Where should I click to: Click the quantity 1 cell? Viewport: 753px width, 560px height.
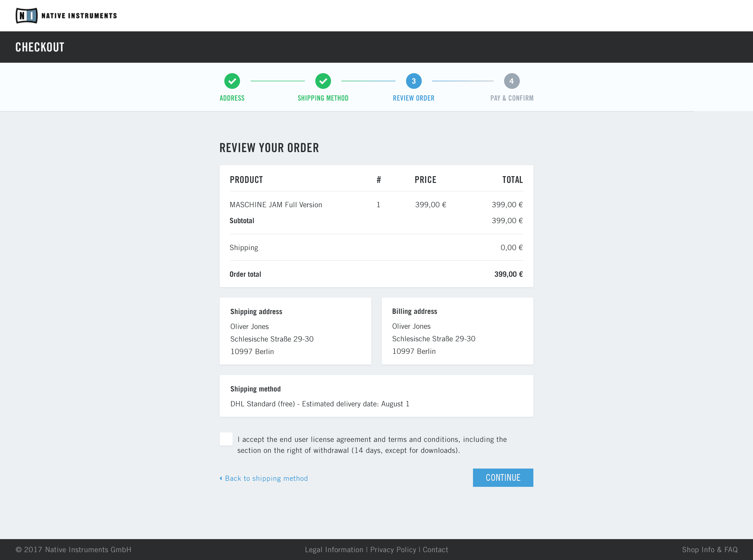(x=379, y=205)
